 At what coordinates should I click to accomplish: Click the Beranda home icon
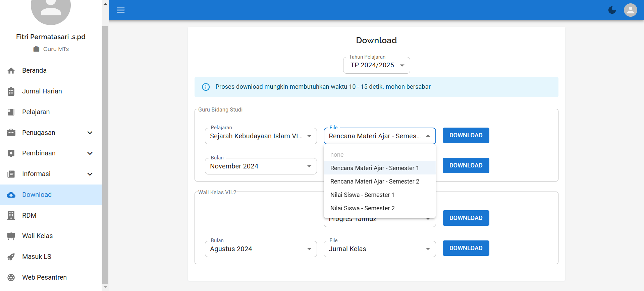pos(11,71)
